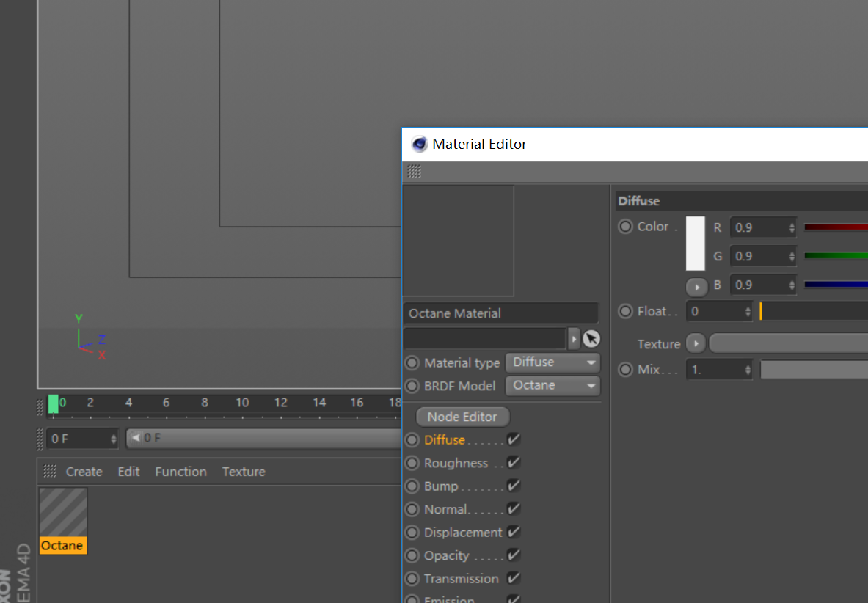Click the Diffuse channel animation dot
Image resolution: width=868 pixels, height=603 pixels.
412,440
